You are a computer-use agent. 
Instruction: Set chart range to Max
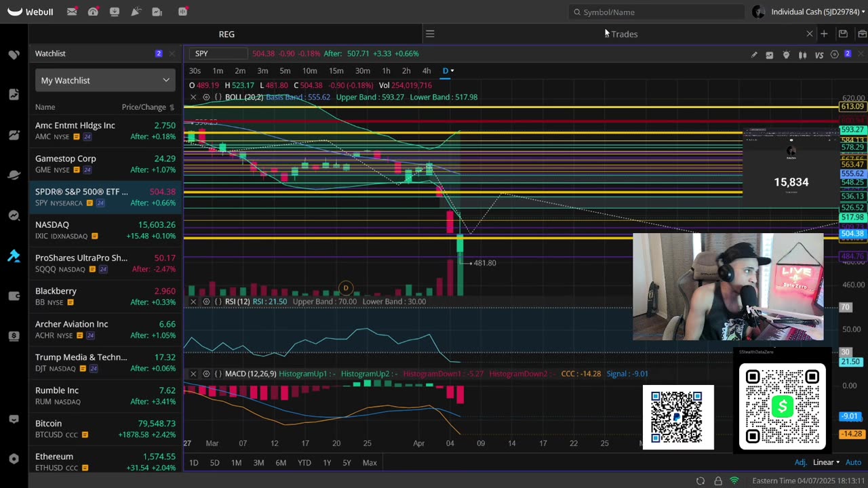point(370,462)
